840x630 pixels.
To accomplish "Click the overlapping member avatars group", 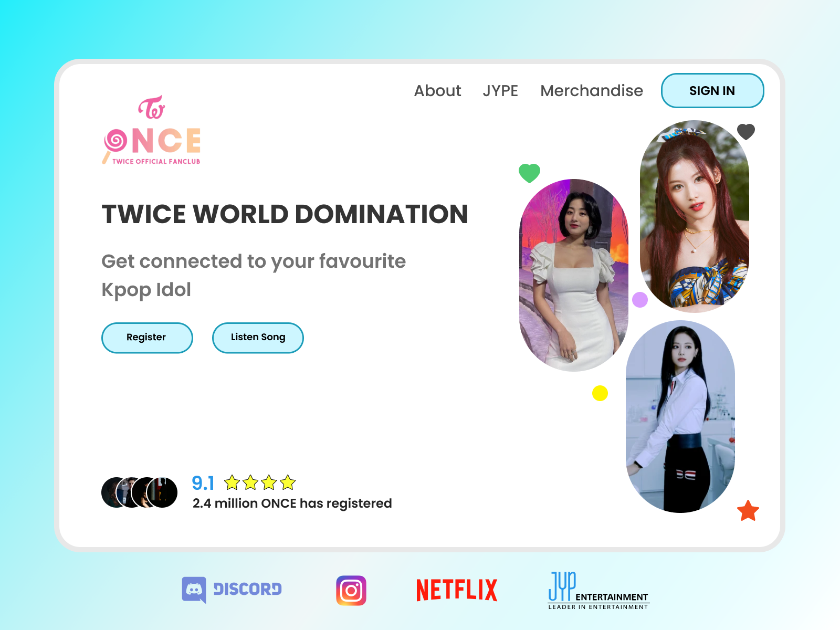I will click(139, 492).
